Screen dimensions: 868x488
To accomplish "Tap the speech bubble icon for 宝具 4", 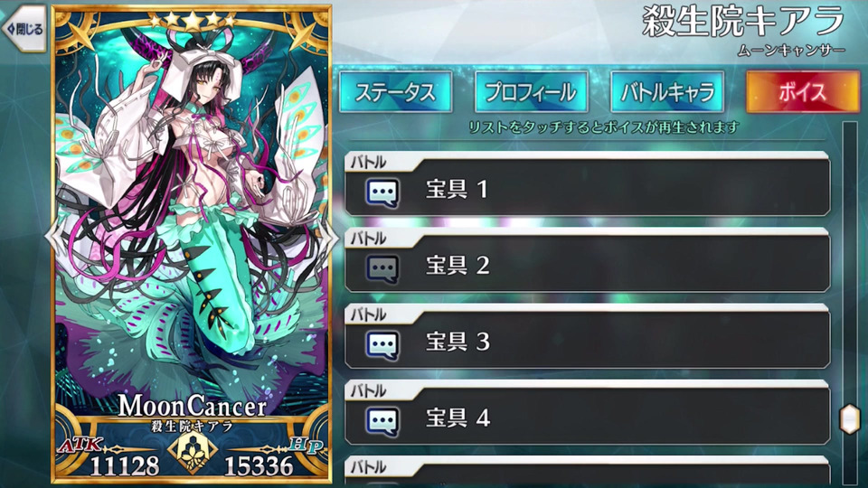I will coord(382,421).
